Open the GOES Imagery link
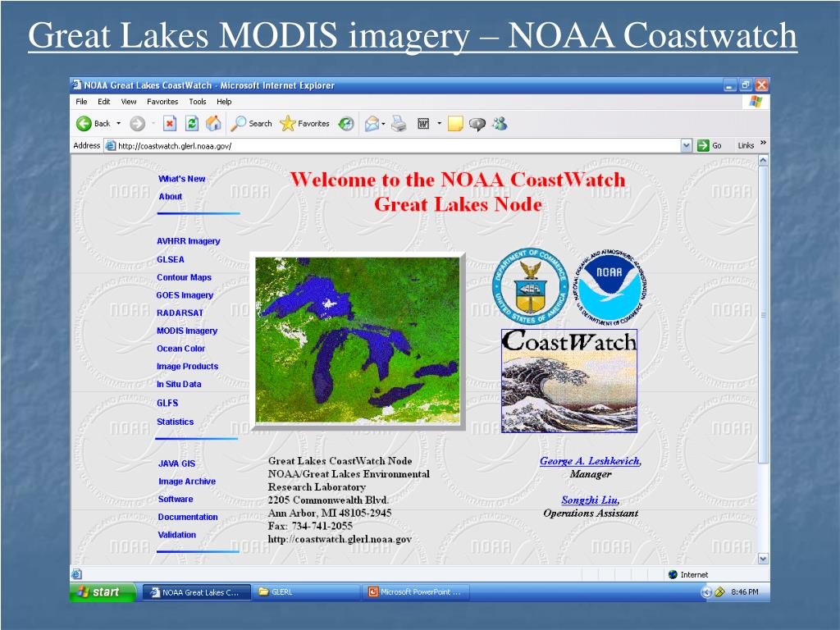Image resolution: width=840 pixels, height=630 pixels. click(x=185, y=295)
